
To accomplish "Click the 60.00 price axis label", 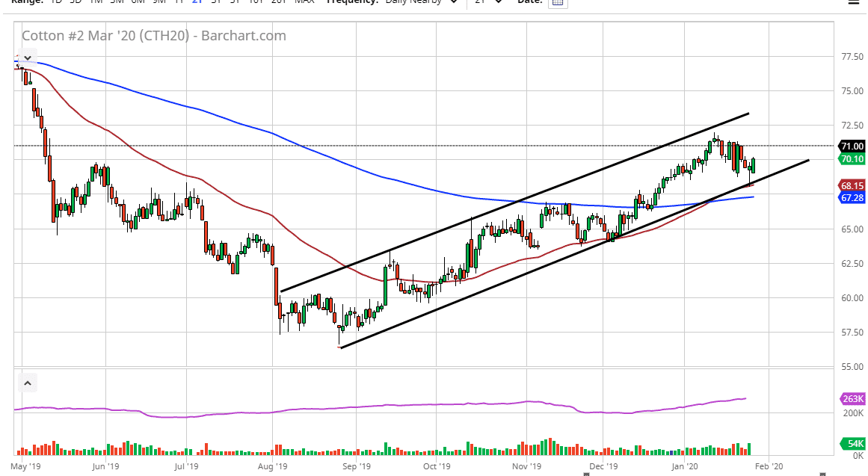I will pos(852,297).
